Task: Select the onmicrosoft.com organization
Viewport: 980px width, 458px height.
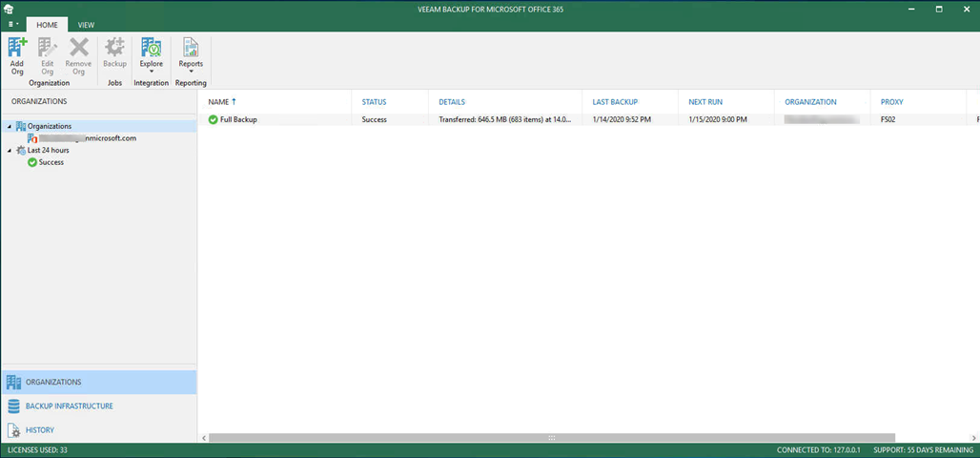Action: [88, 138]
